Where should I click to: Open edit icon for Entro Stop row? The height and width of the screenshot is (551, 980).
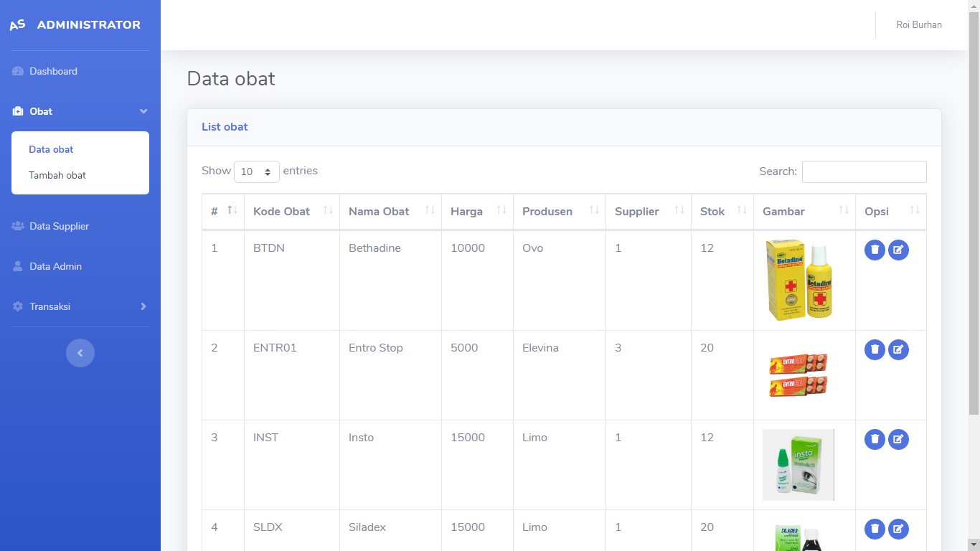(x=898, y=349)
